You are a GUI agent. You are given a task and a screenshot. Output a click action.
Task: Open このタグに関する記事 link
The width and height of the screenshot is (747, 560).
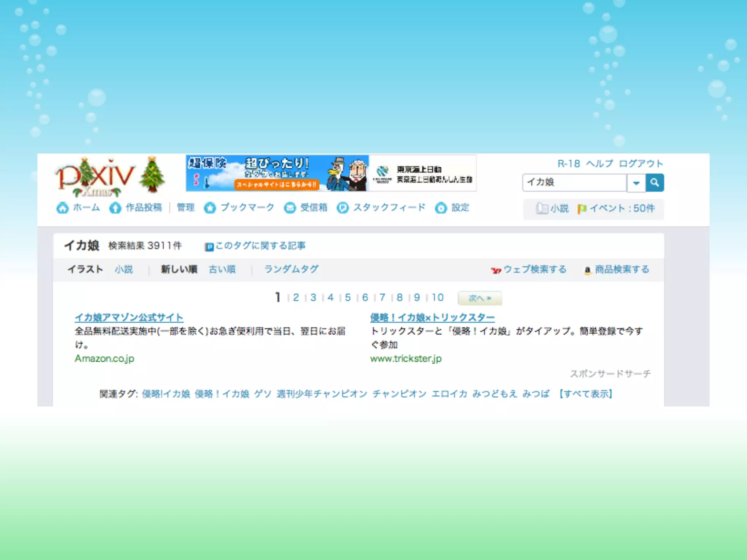(260, 246)
